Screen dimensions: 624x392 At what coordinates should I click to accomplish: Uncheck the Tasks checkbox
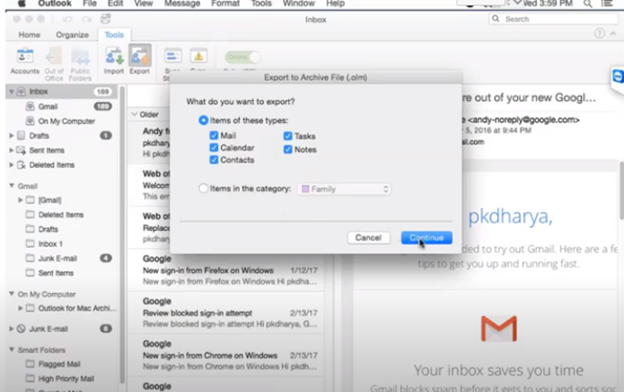288,136
